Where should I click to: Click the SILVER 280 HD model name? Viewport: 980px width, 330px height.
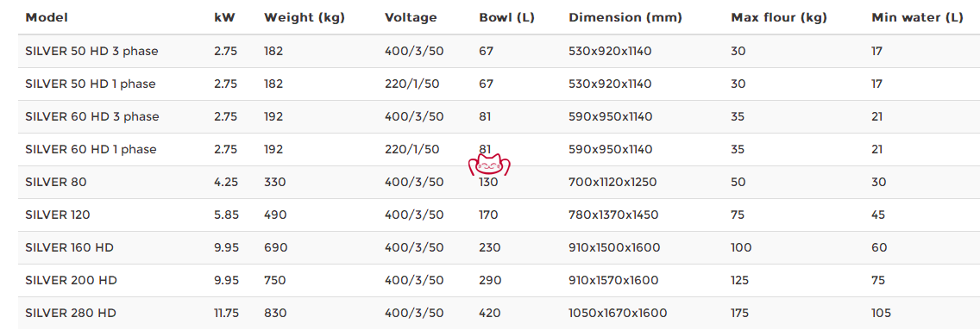(71, 313)
